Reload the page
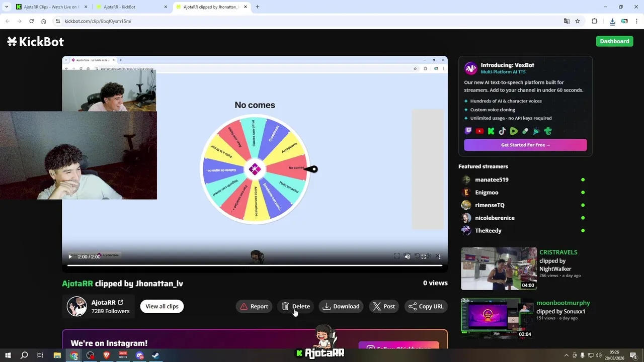644x362 pixels. pos(31,21)
